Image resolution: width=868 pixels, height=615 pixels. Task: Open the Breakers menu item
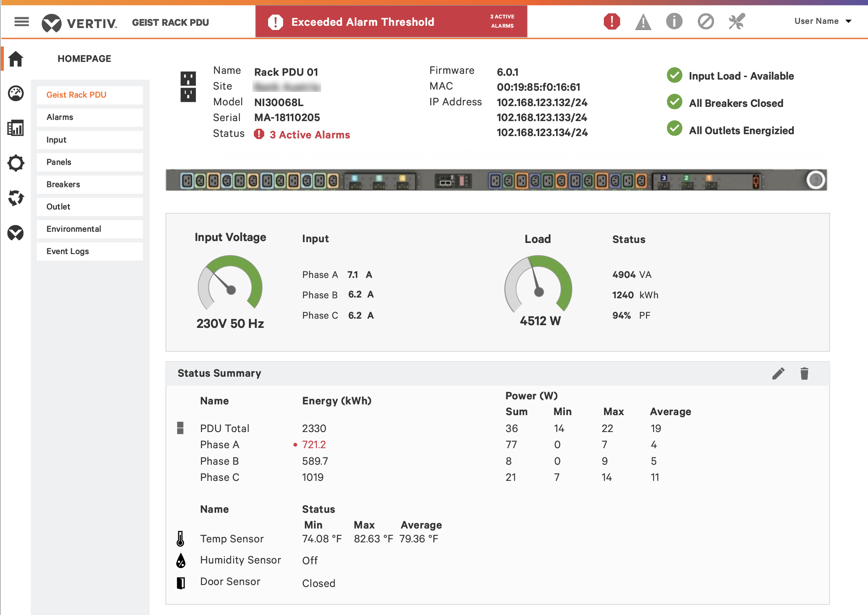coord(90,184)
